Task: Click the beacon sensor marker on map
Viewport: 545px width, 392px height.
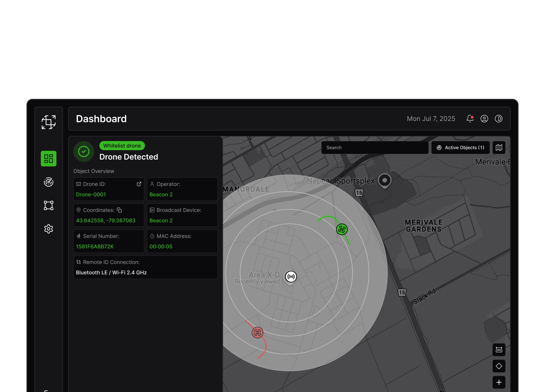Action: (291, 277)
